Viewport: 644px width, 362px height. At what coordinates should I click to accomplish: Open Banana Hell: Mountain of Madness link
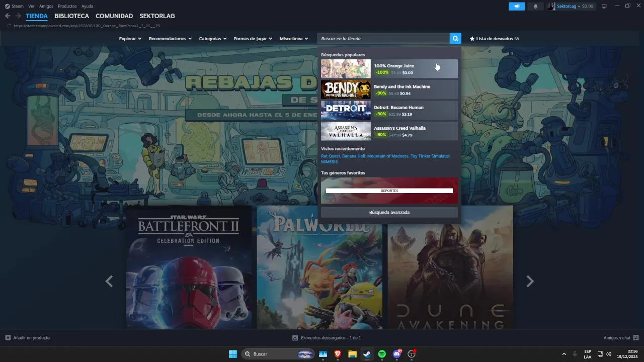coord(375,156)
